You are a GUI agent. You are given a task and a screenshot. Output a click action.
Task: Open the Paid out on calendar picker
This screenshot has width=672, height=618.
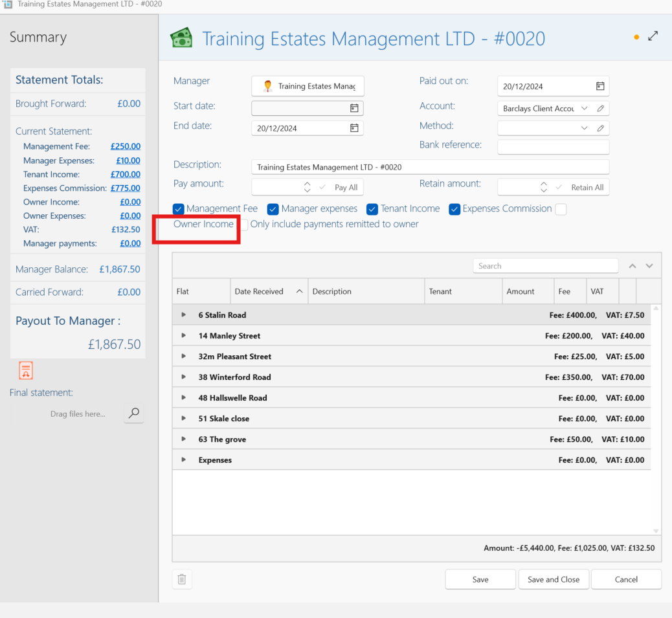(600, 86)
